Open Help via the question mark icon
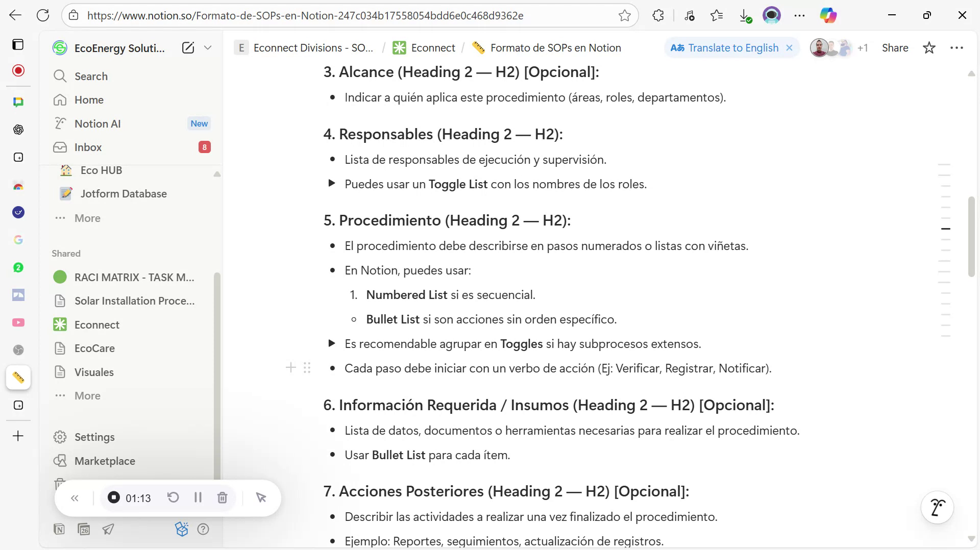Viewport: 980px width, 550px height. 203,529
